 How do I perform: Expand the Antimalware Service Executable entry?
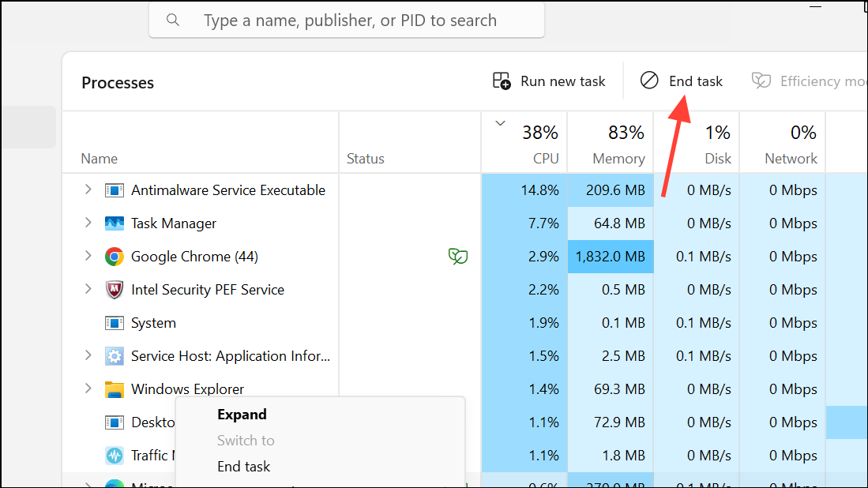click(x=88, y=190)
